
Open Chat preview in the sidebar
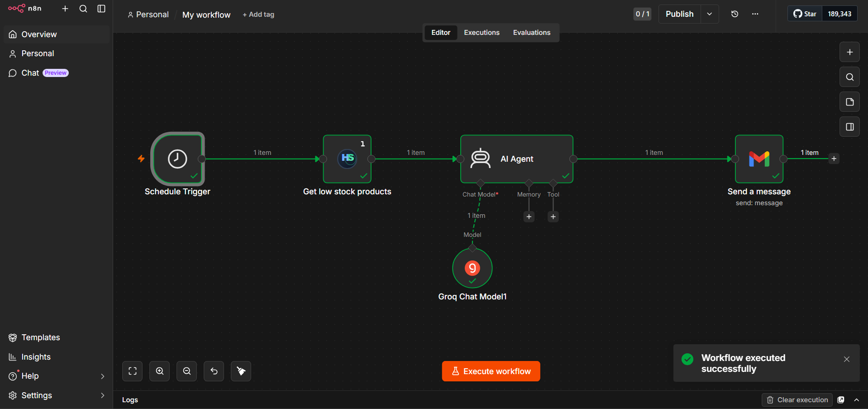click(x=57, y=73)
